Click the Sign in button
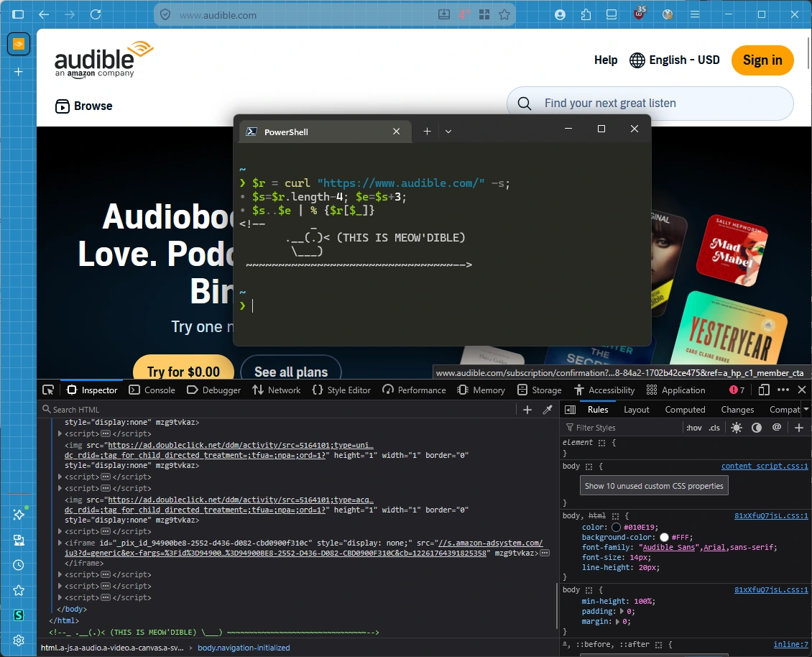812x657 pixels. point(762,60)
